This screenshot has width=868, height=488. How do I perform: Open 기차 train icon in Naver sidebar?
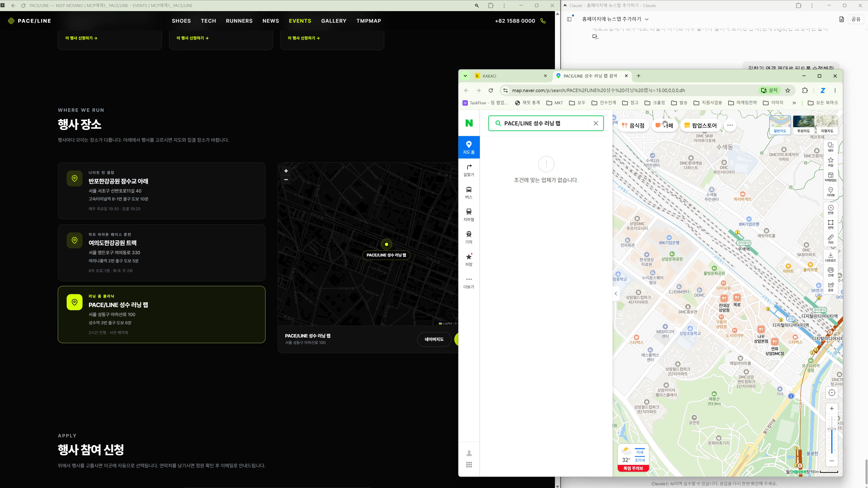point(469,237)
